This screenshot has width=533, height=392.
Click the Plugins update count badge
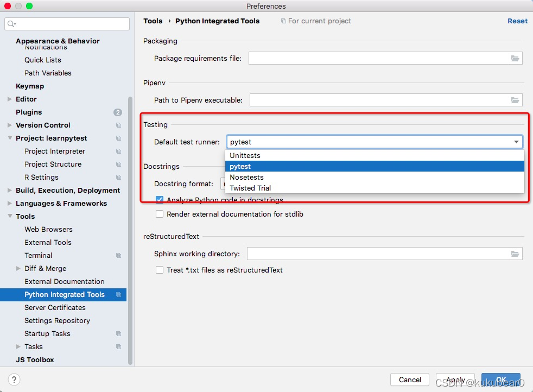(118, 112)
